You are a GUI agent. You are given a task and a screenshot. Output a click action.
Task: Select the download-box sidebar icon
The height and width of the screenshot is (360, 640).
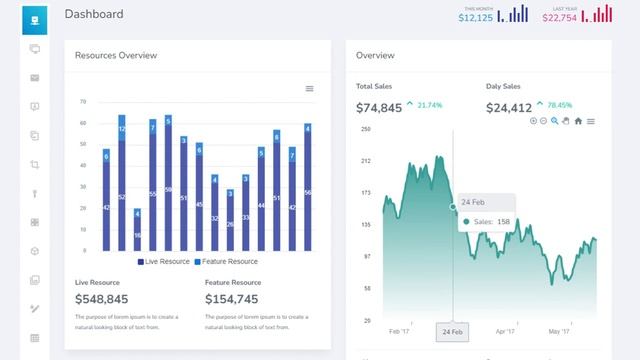pos(35,107)
